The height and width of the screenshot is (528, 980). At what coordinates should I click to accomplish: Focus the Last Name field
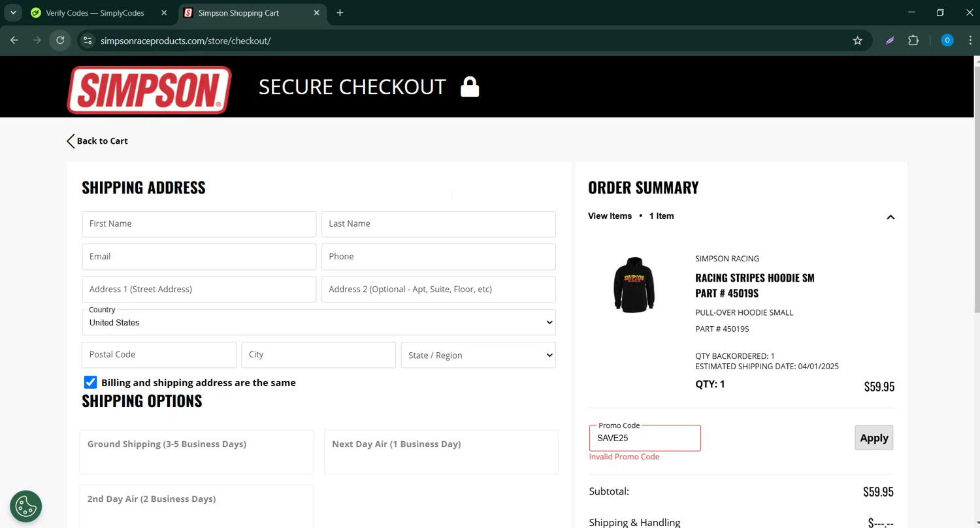(x=438, y=223)
